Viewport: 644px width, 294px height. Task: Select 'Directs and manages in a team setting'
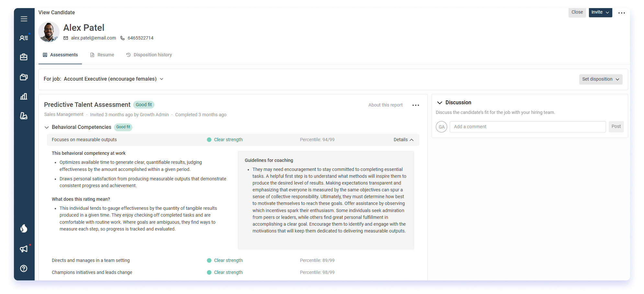pos(91,261)
